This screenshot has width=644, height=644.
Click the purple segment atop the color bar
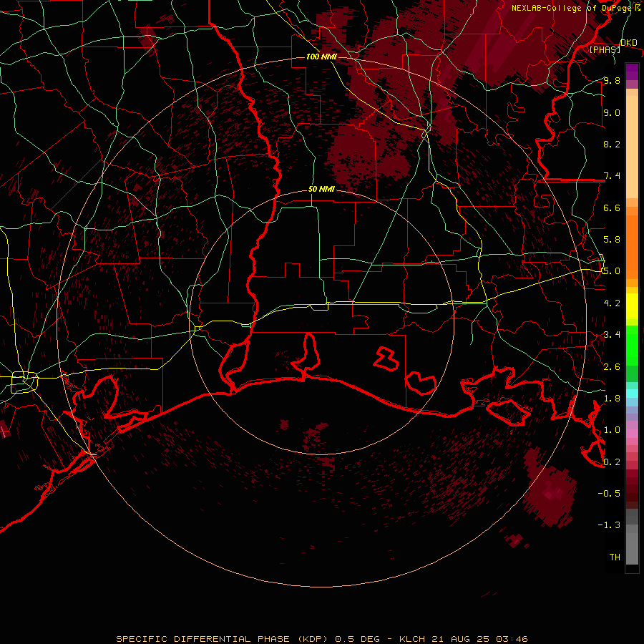632,72
